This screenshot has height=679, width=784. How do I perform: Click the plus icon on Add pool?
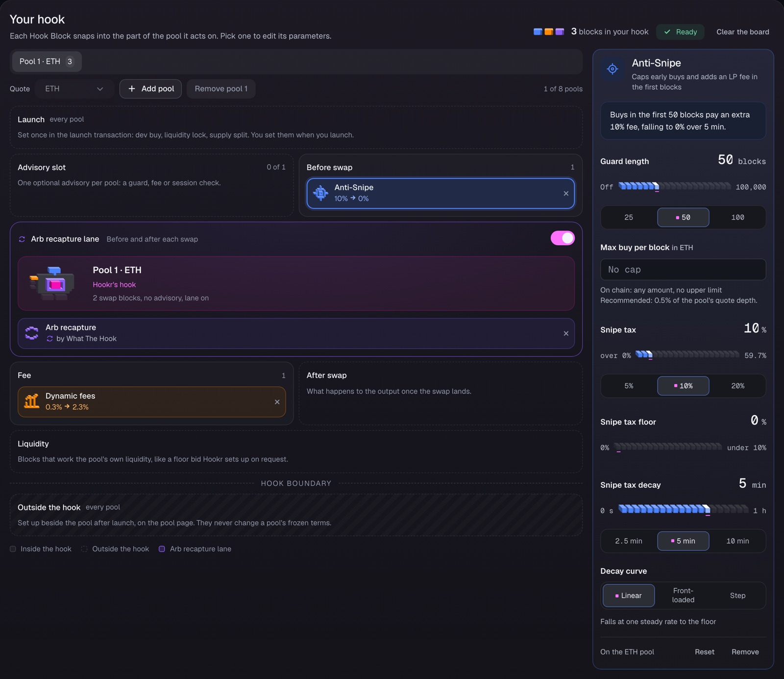pos(132,89)
